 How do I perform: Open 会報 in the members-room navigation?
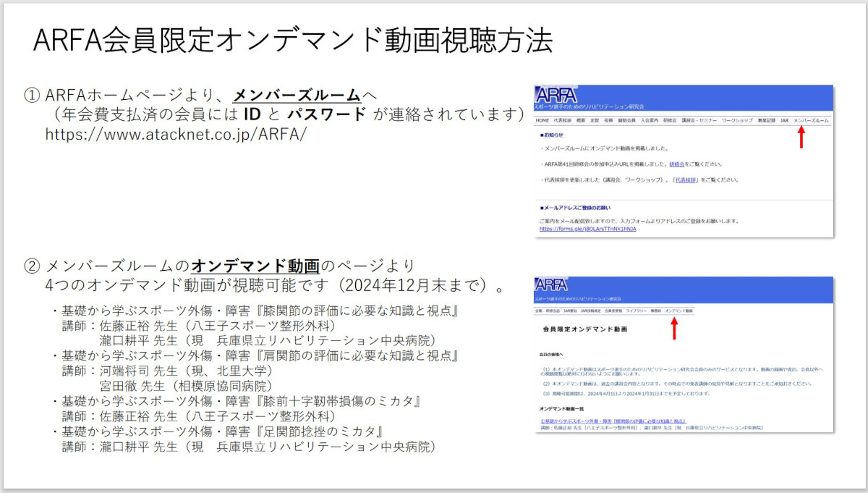[x=538, y=311]
